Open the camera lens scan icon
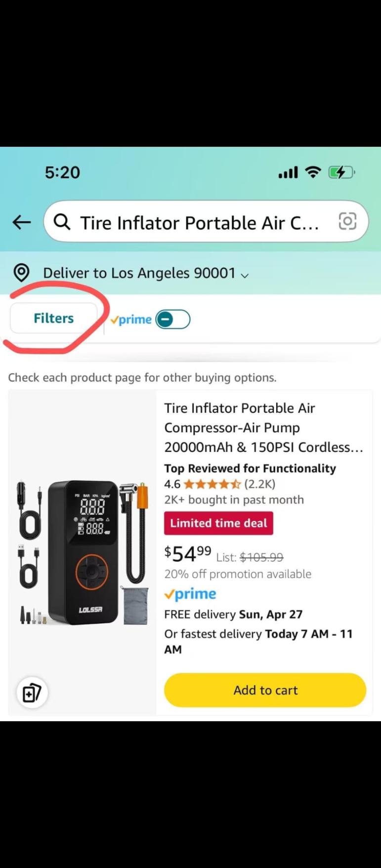Viewport: 381px width, 868px height. [347, 221]
